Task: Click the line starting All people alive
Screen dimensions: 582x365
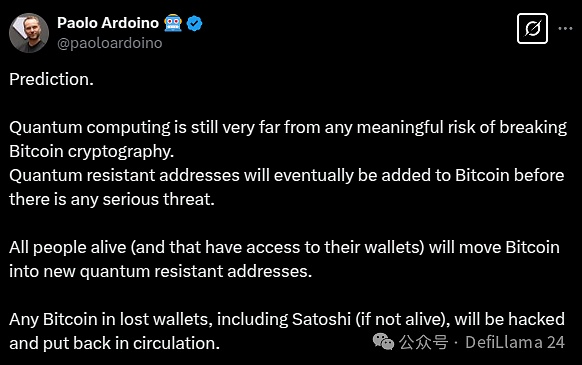Action: pos(284,247)
